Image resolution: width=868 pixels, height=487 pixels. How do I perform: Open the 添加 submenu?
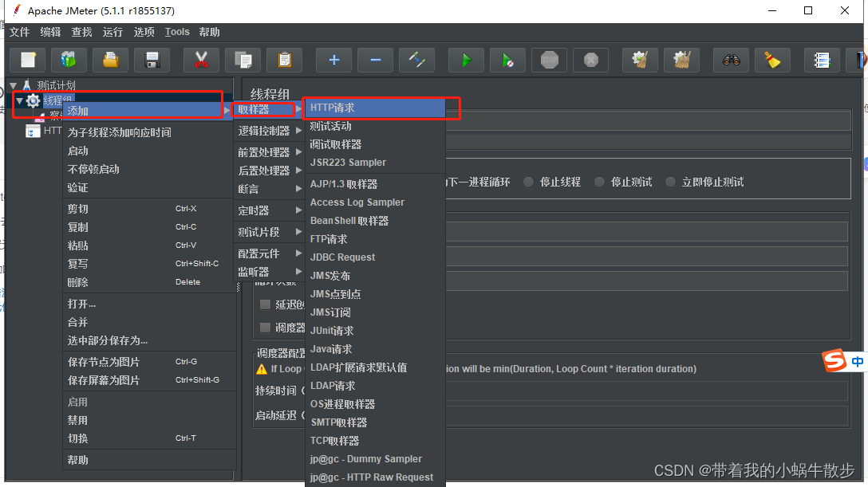[x=148, y=111]
